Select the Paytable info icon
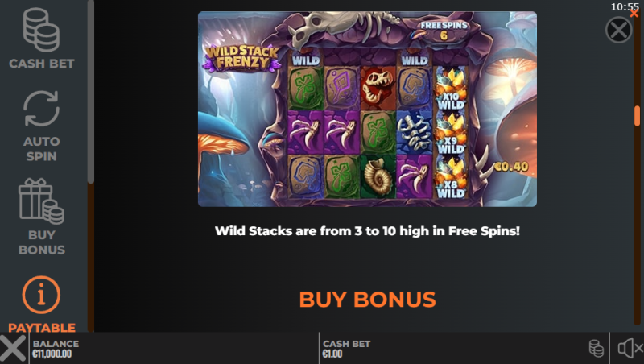Viewport: 644px width, 364px height. (x=41, y=295)
